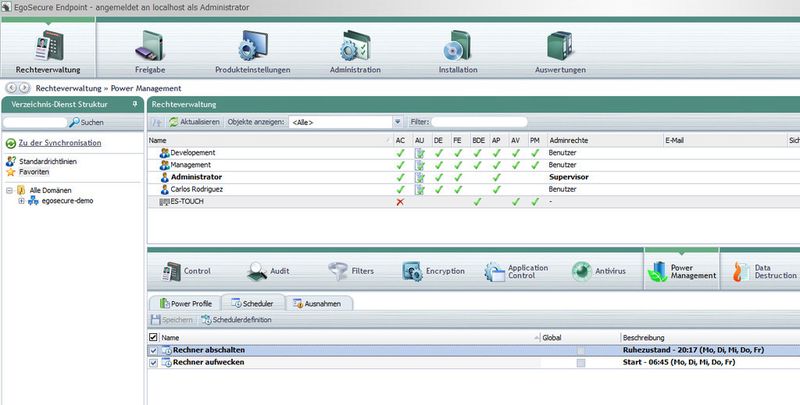The image size is (800, 405).
Task: Click the Beschreibung column header
Action: point(710,338)
